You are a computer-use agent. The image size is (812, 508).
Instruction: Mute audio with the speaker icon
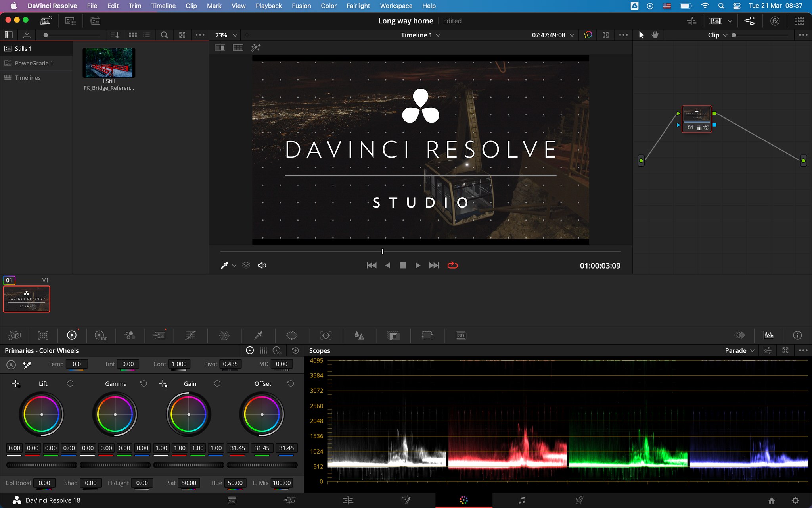(x=262, y=265)
